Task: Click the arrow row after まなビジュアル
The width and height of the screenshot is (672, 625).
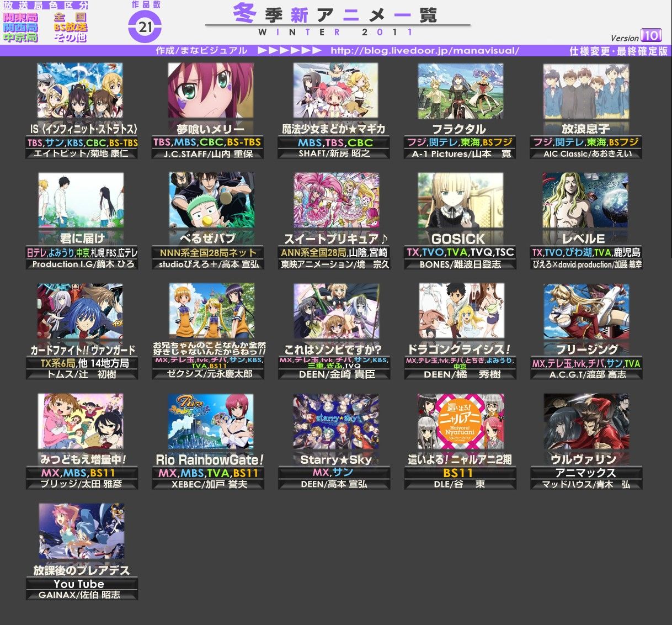Action: [x=290, y=50]
